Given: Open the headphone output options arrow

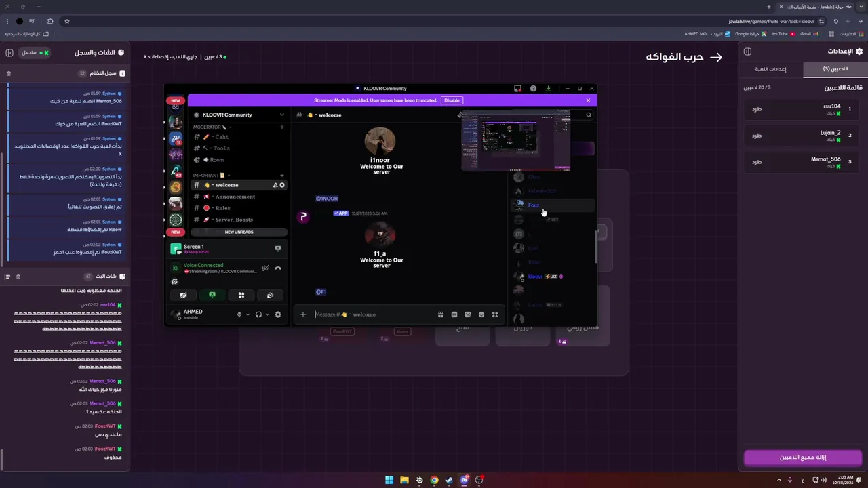Looking at the screenshot, I should click(267, 314).
